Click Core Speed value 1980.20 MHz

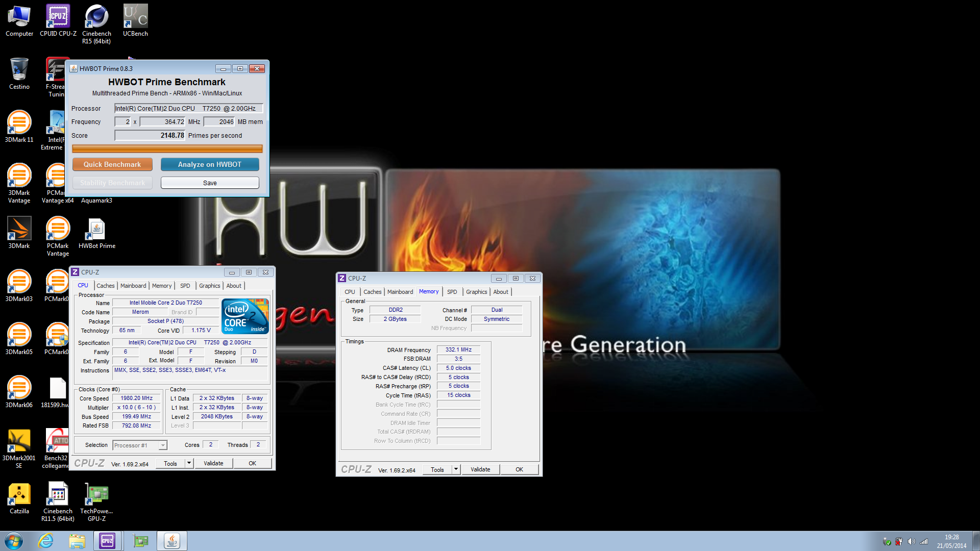[x=136, y=398]
